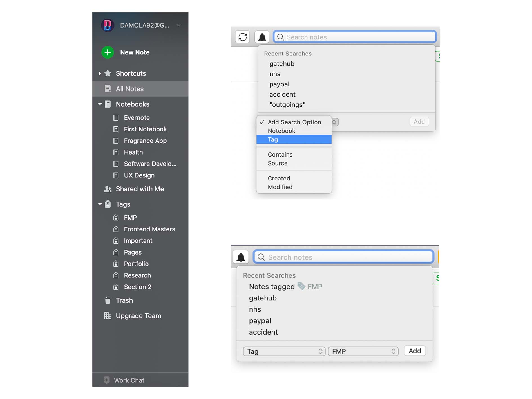Click the sync button in toolbar
The width and height of the screenshot is (532, 399).
[x=243, y=37]
